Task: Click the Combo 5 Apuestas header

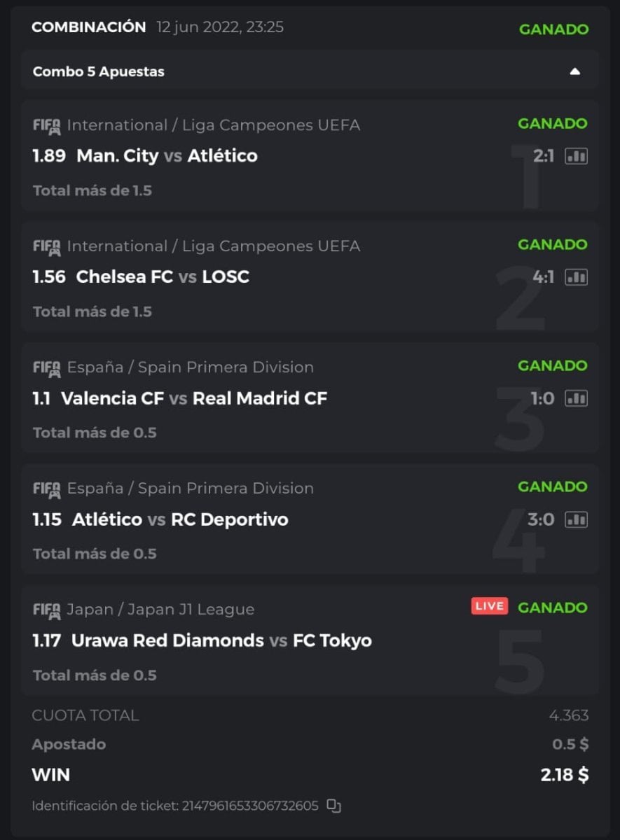Action: [99, 71]
